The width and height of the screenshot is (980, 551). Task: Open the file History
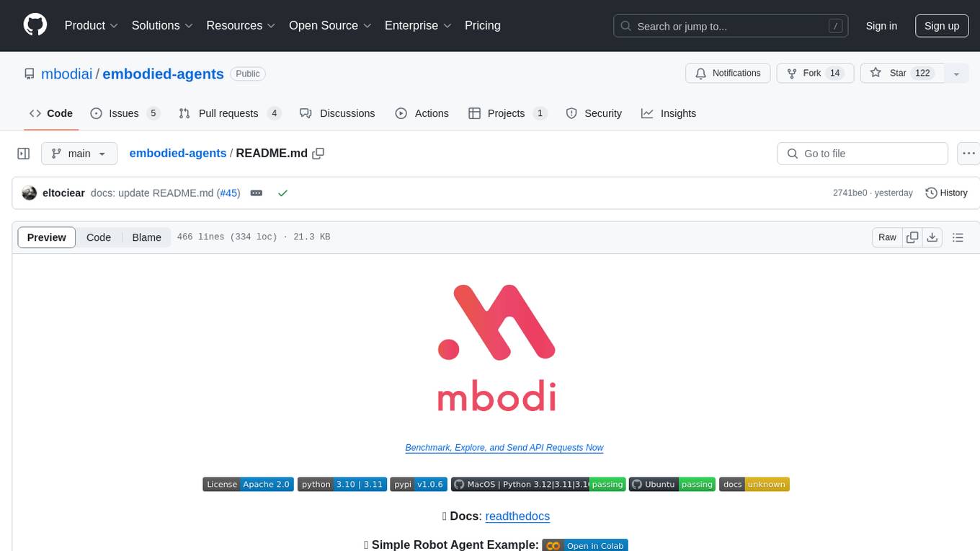(946, 193)
